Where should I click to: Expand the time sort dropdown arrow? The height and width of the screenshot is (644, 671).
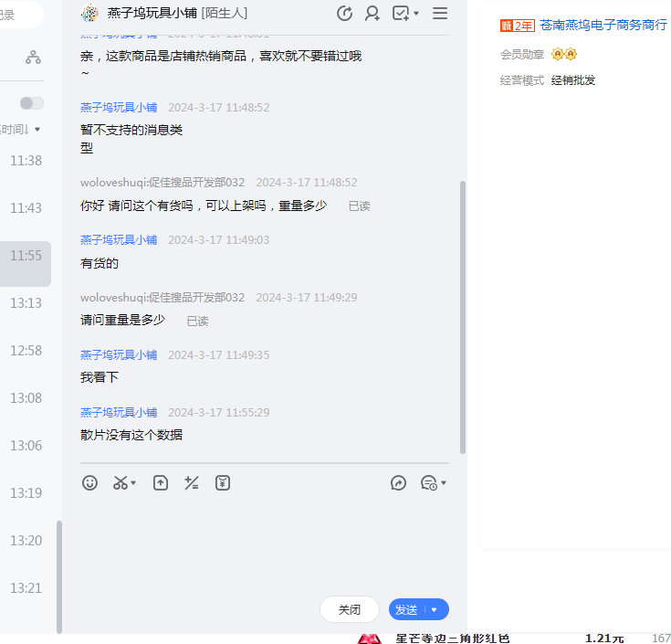click(x=37, y=130)
